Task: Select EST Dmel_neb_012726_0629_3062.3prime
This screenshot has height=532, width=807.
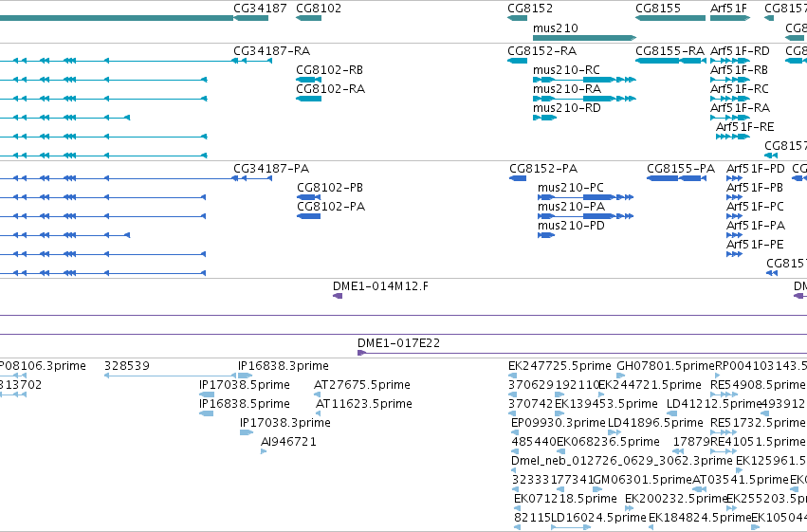Action: (x=622, y=462)
